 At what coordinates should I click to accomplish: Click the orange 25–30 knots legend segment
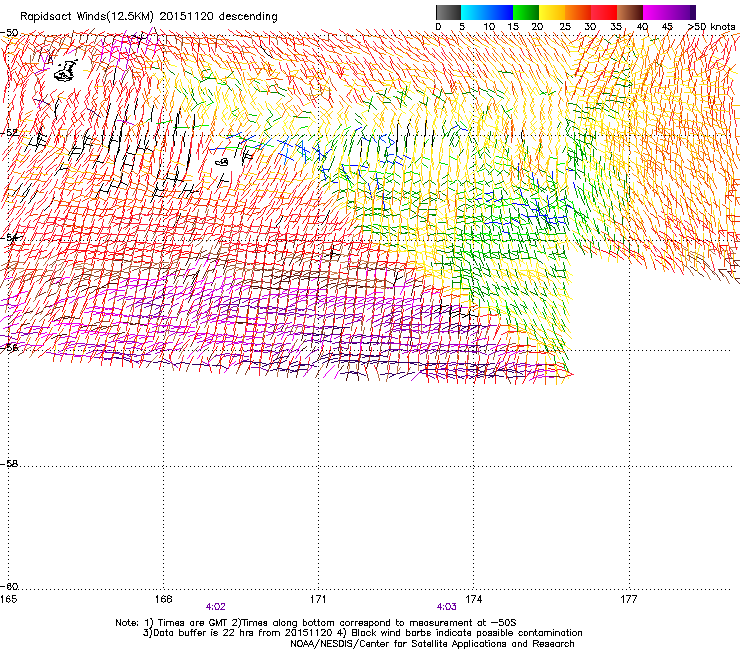click(x=578, y=12)
